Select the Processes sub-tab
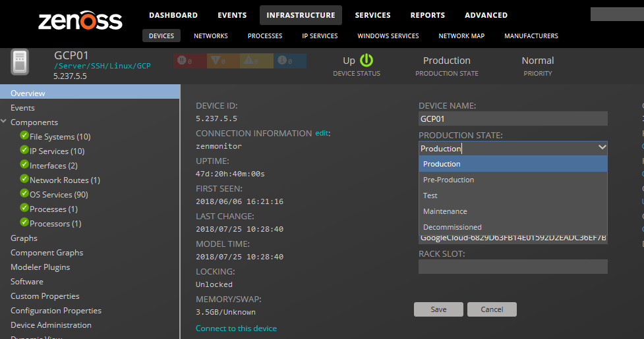 (x=265, y=36)
